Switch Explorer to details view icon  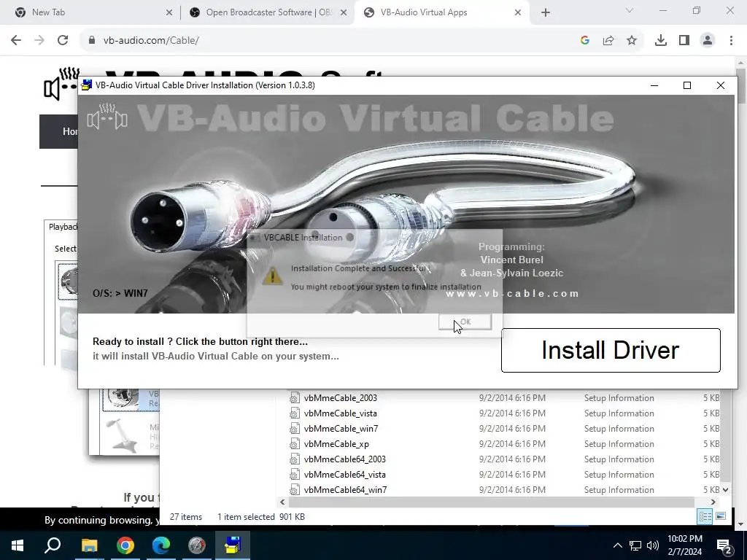705,516
